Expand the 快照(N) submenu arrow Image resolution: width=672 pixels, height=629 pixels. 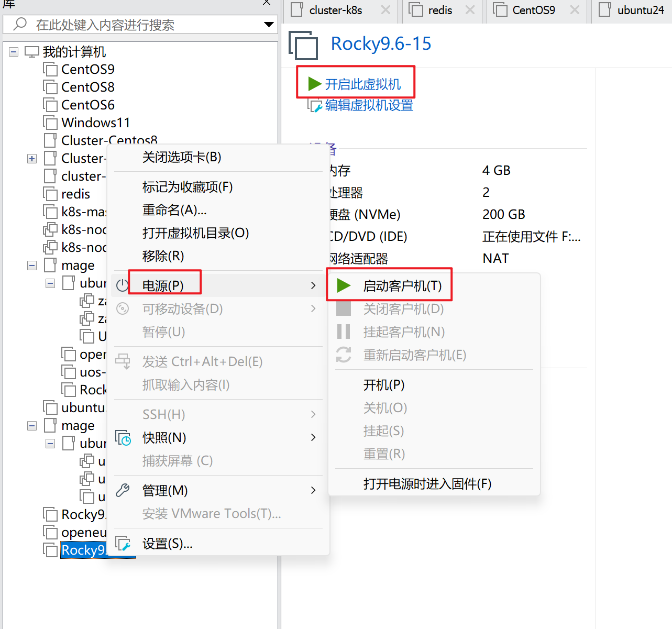[313, 437]
